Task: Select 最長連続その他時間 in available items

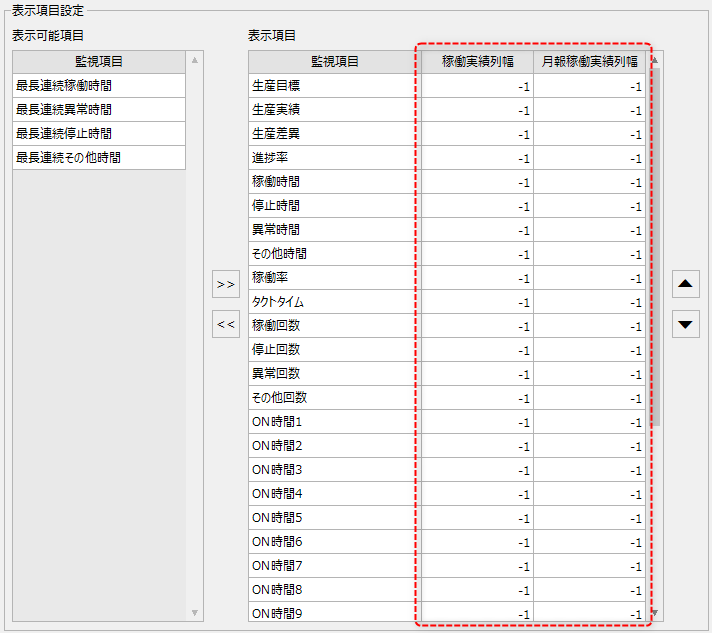Action: [99, 158]
